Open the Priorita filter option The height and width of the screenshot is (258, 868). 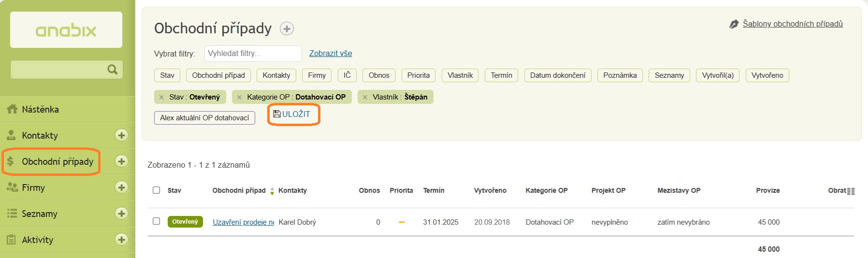click(418, 75)
